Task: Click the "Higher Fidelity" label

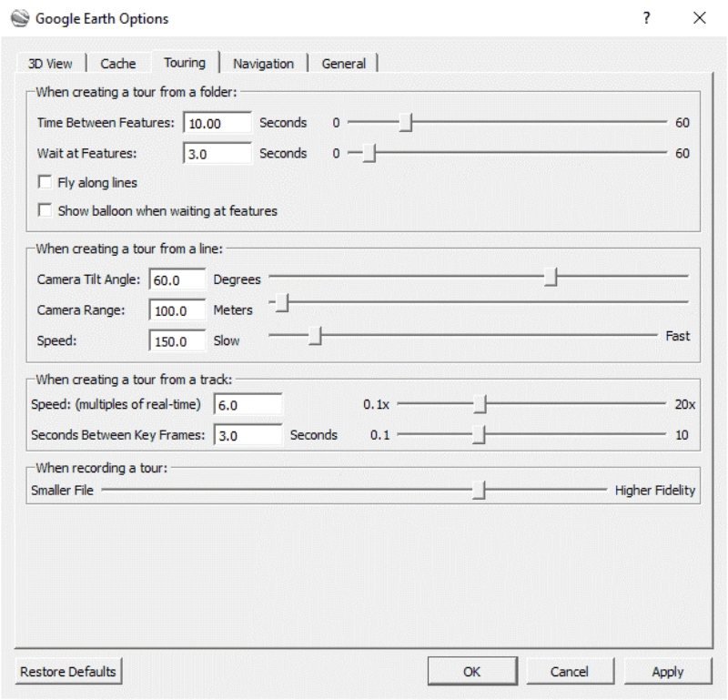Action: (x=655, y=491)
